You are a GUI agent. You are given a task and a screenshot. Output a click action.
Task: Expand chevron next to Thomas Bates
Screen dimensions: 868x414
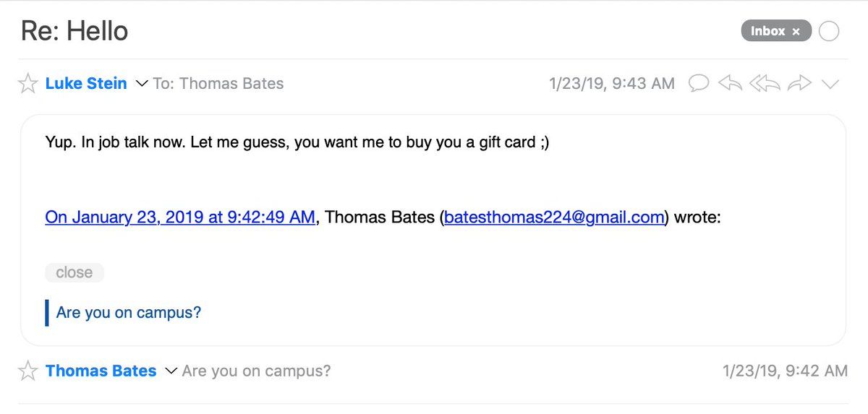171,371
